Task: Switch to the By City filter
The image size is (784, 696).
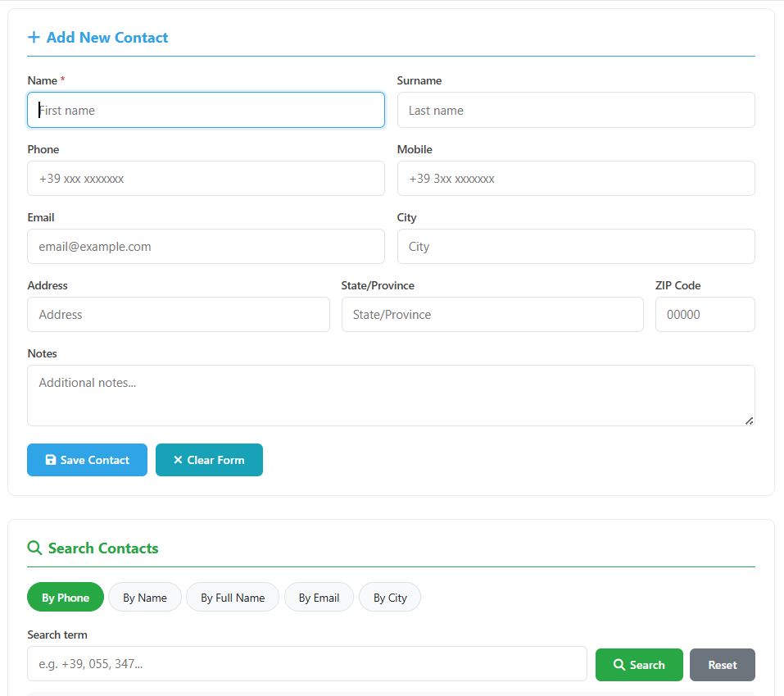Action: pos(389,597)
